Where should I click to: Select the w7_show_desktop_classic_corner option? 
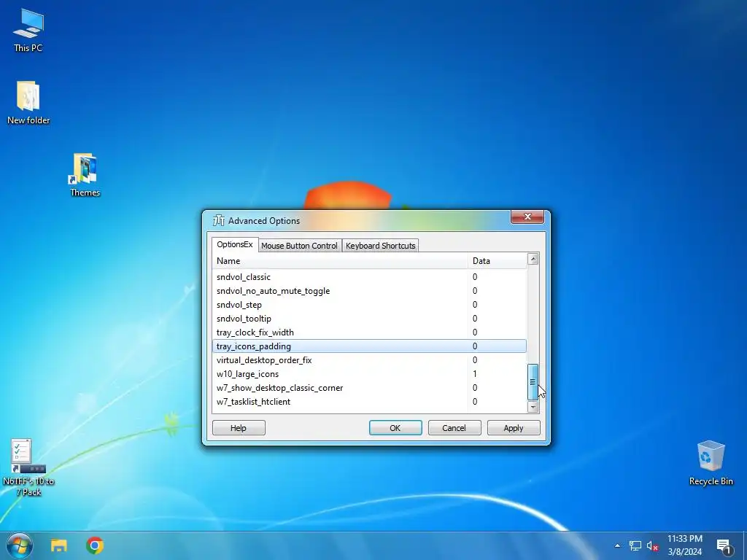tap(370, 388)
